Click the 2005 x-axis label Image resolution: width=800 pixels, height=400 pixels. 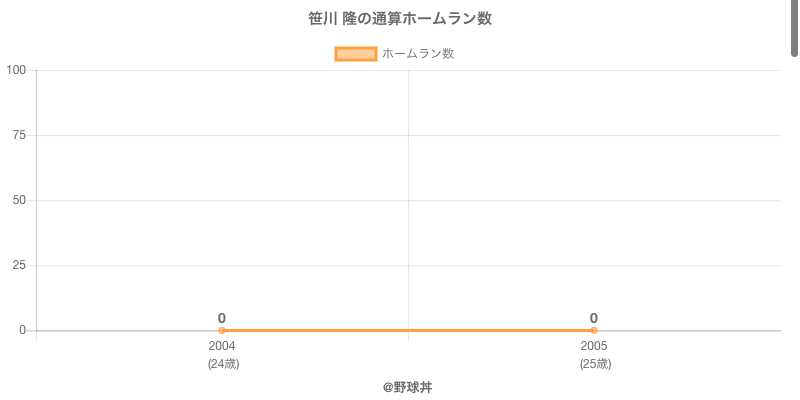coord(594,346)
